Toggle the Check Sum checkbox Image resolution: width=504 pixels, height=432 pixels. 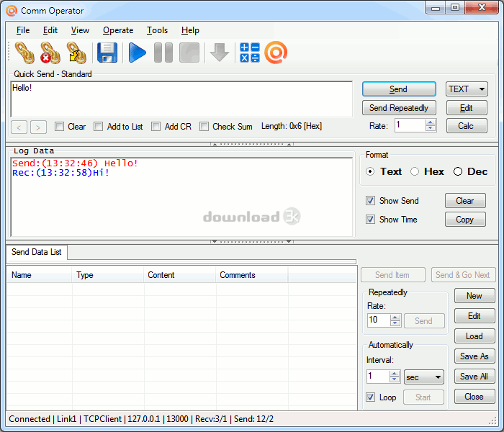[204, 127]
